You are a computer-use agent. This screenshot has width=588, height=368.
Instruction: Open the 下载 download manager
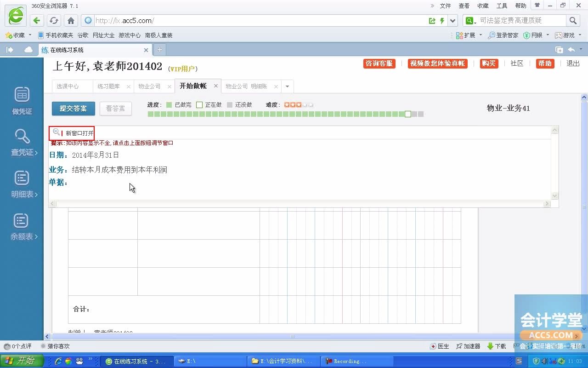[497, 346]
